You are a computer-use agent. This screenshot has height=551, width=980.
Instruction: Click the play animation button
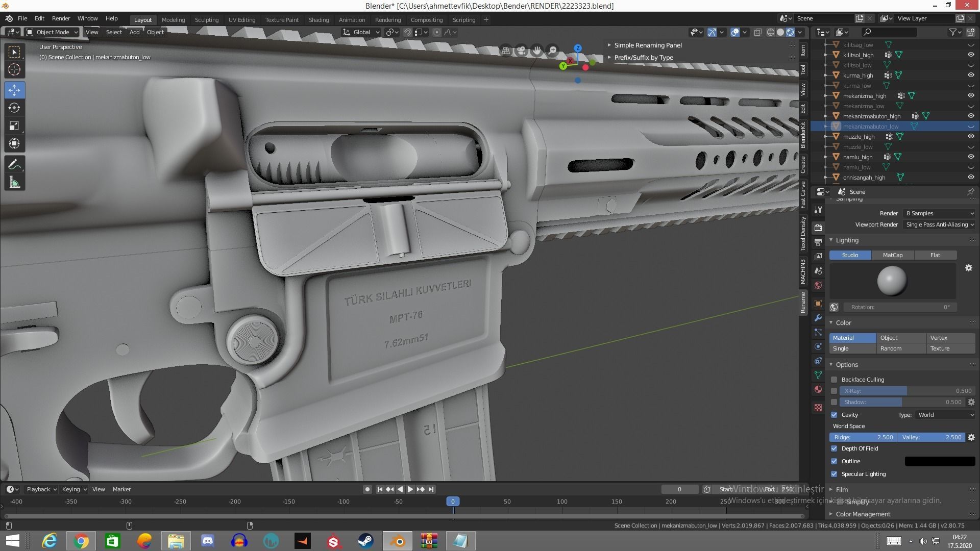410,489
